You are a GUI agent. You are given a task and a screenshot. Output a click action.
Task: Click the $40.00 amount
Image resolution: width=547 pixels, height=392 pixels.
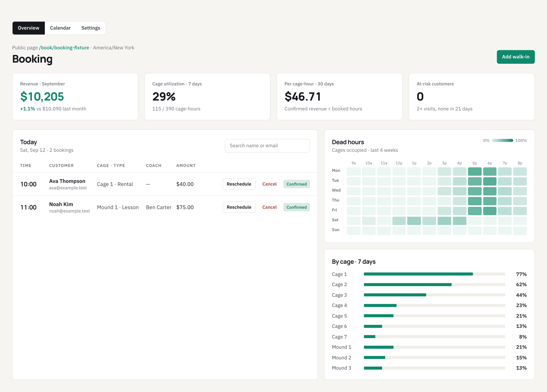coord(185,184)
